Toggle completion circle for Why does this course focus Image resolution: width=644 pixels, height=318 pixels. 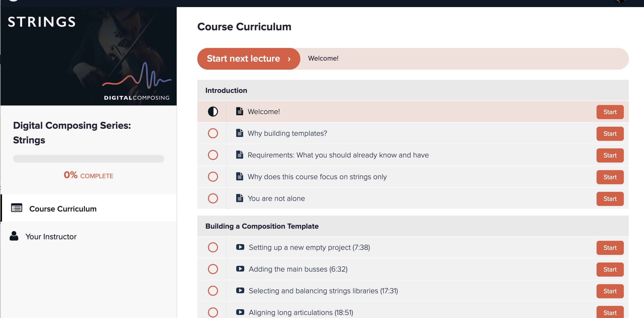(213, 177)
